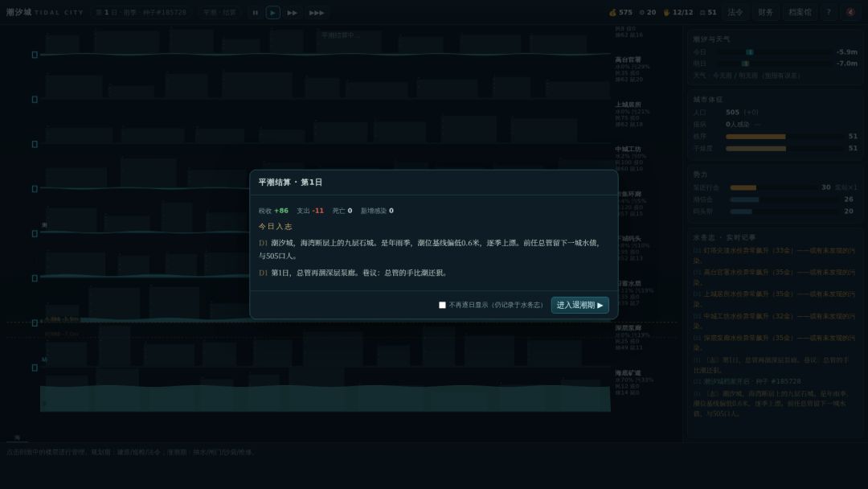
Task: Click the 进入退潮期 button
Action: 580,305
